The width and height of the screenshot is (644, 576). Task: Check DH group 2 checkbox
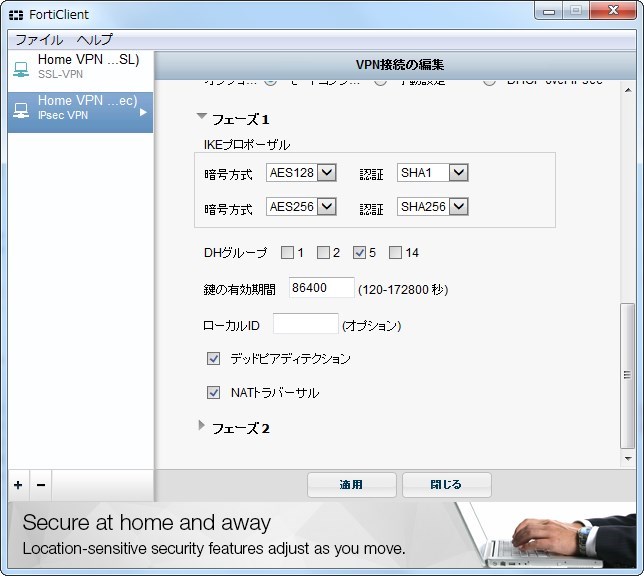(x=323, y=252)
